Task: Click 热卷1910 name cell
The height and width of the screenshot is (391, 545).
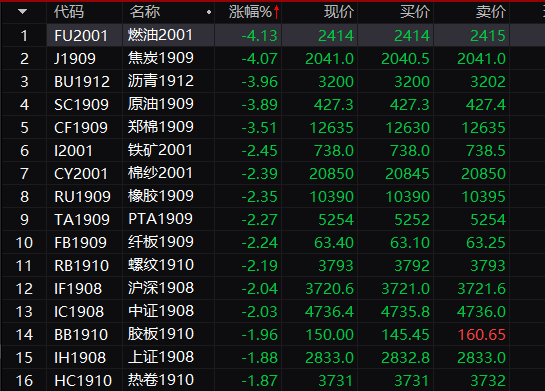Action: pos(161,380)
